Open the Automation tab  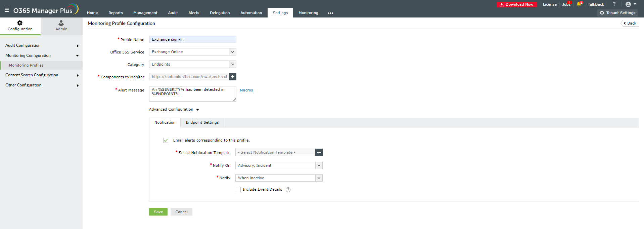click(251, 13)
